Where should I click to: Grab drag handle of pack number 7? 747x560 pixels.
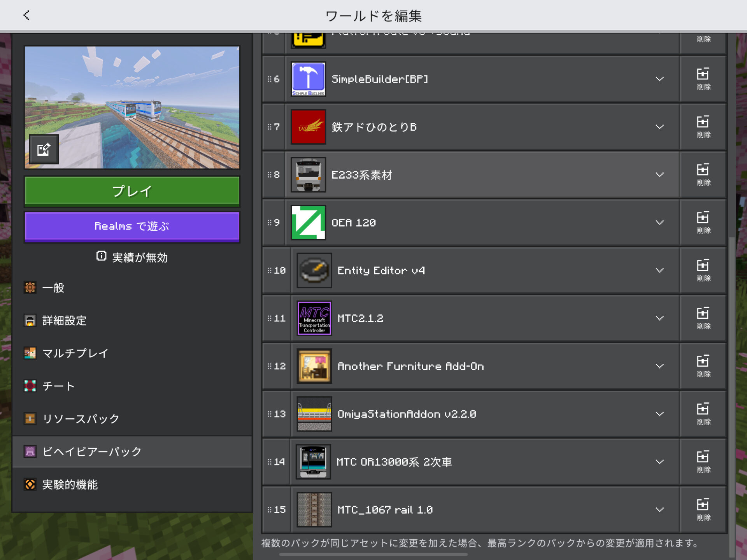(270, 127)
